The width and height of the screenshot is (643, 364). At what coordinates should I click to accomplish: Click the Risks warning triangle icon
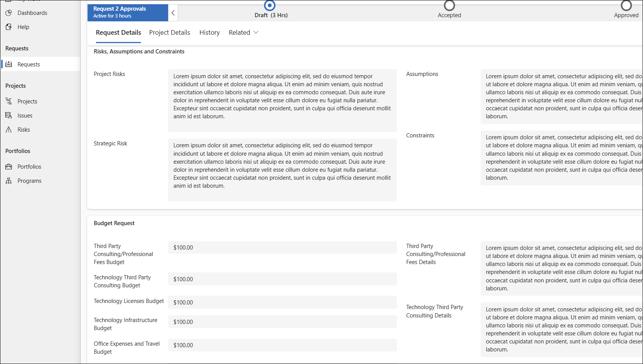(9, 130)
